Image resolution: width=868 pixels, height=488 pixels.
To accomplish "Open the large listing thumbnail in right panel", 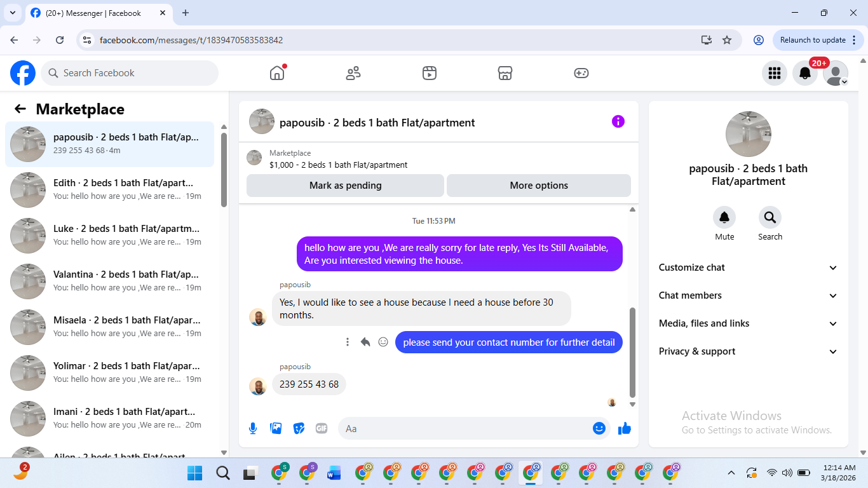I will tap(749, 134).
